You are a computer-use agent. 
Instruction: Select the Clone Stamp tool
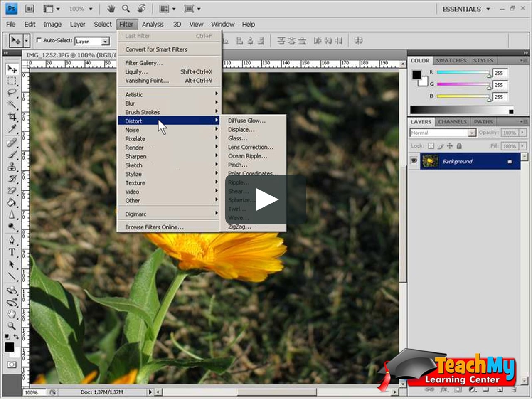pos(12,167)
